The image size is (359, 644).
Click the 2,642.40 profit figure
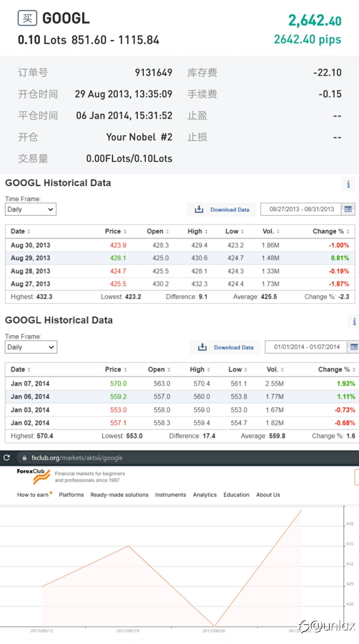pos(315,20)
